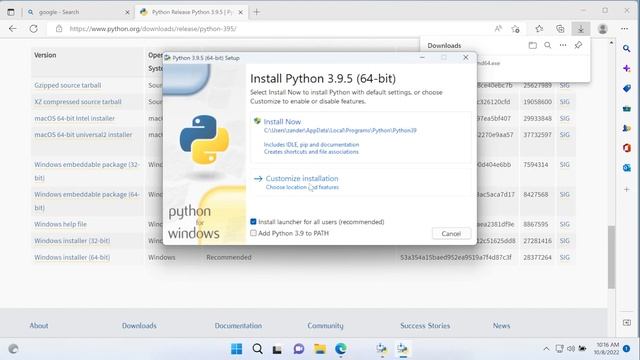
Task: Open Windows help file link
Action: pyautogui.click(x=60, y=224)
